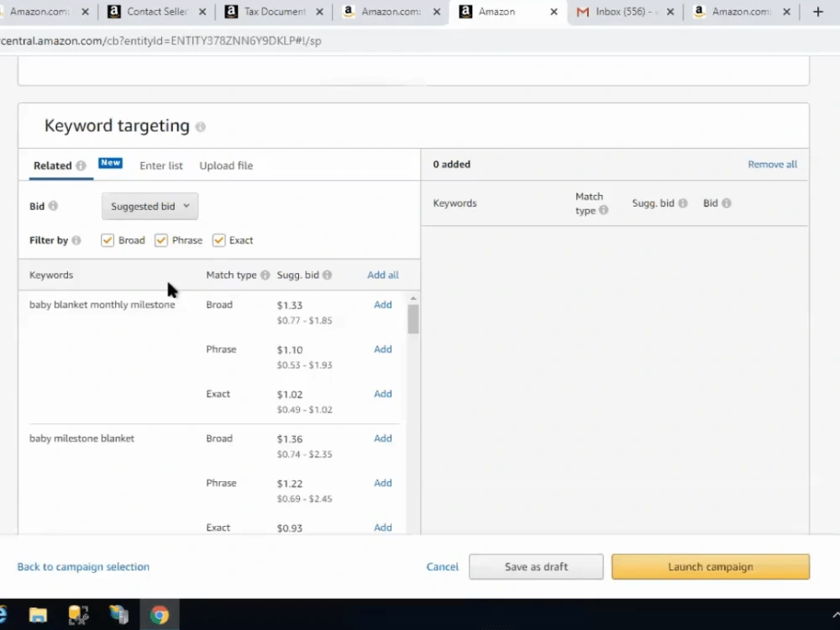
Task: Open the Chrome taskbar icon
Action: [159, 615]
